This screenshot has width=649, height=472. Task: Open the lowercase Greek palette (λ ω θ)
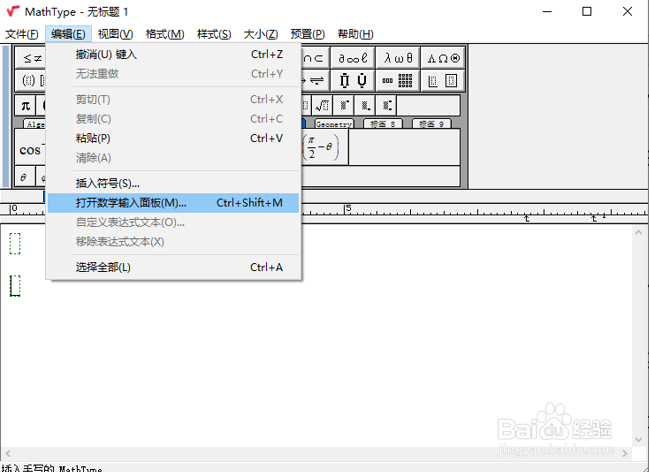pyautogui.click(x=398, y=58)
